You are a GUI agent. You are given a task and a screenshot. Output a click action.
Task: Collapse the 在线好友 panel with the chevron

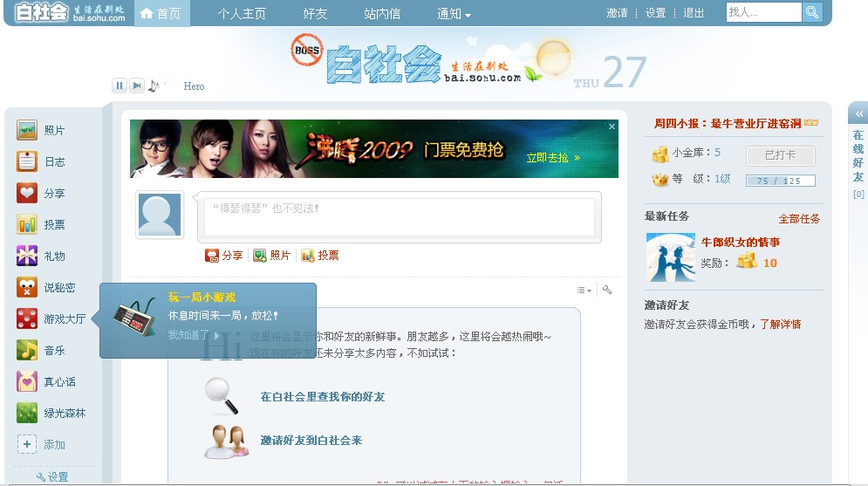(859, 114)
